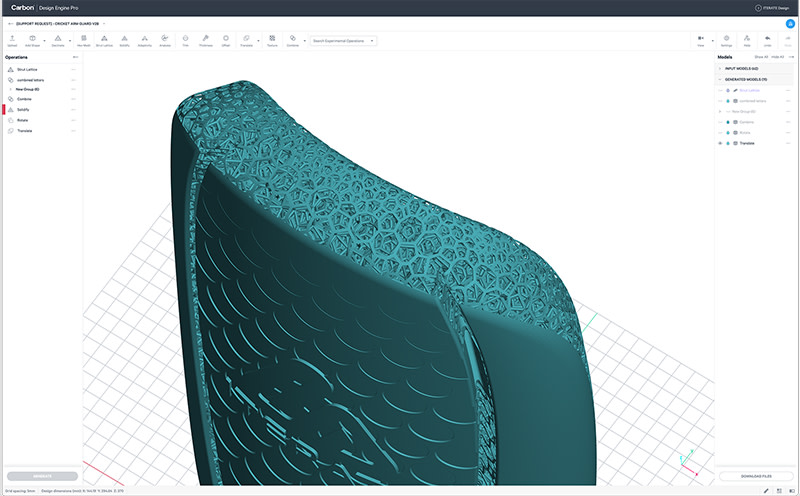Toggle visibility of Translate model
Viewport: 800px width, 496px height.
[720, 143]
